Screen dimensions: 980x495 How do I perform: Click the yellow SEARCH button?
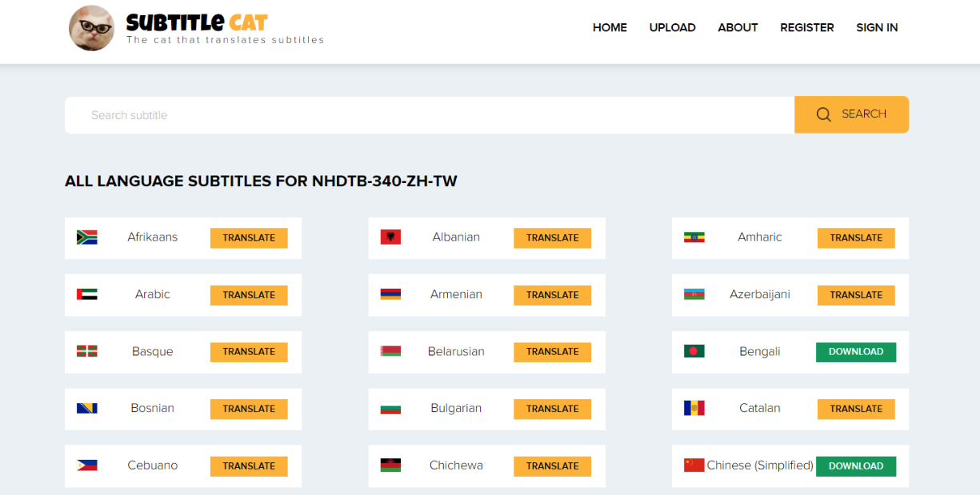tap(851, 114)
